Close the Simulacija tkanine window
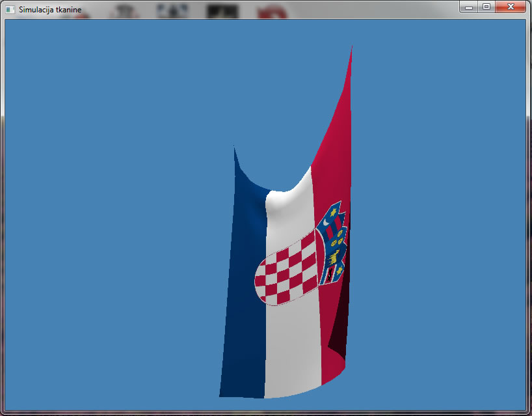532x416 pixels. 511,7
